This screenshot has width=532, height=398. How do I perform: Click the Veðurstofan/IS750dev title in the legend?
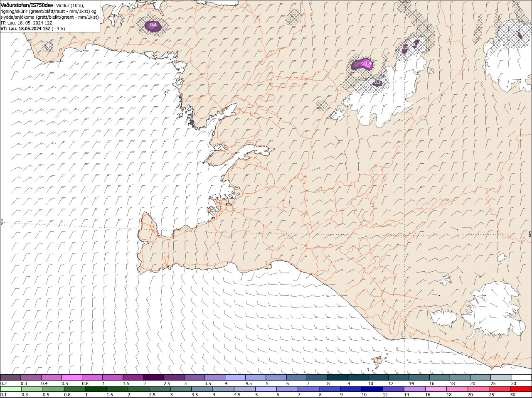[x=27, y=5]
